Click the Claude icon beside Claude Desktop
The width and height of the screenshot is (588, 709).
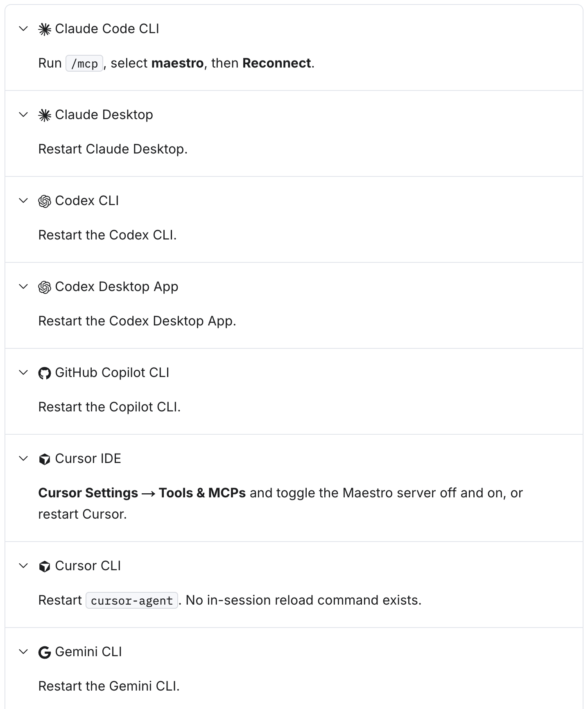tap(45, 115)
